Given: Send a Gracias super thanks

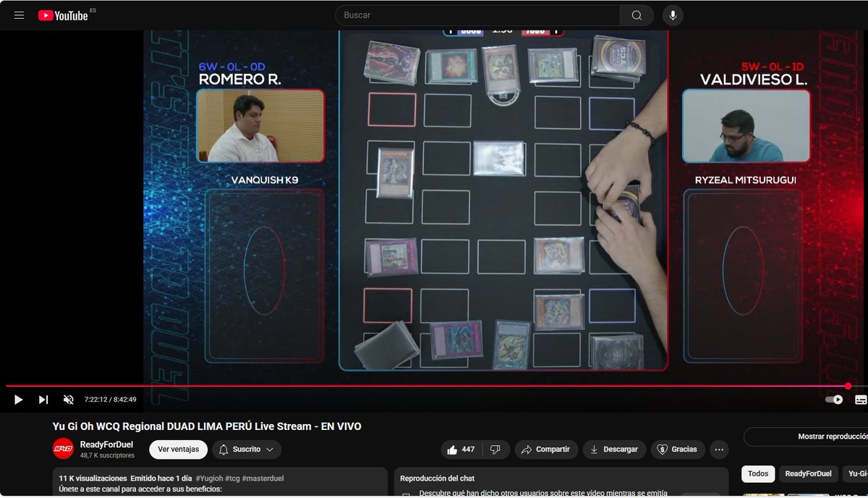Looking at the screenshot, I should click(x=677, y=450).
